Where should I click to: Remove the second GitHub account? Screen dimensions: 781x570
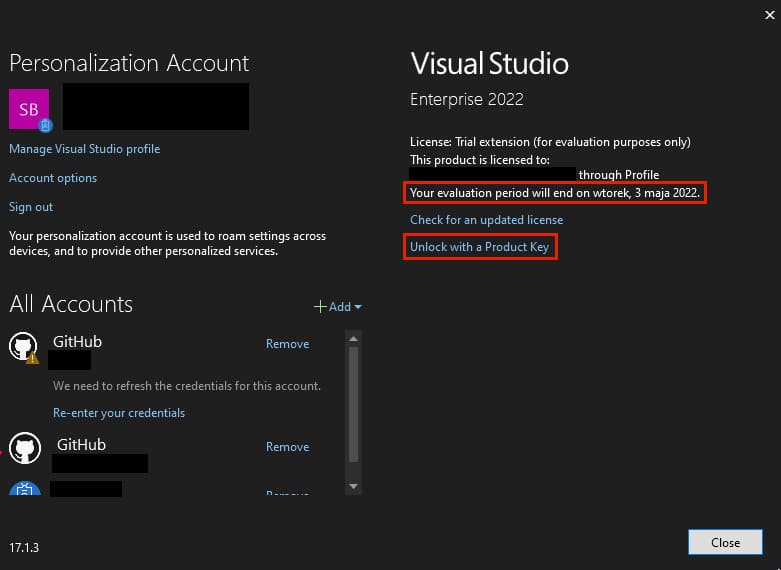287,447
